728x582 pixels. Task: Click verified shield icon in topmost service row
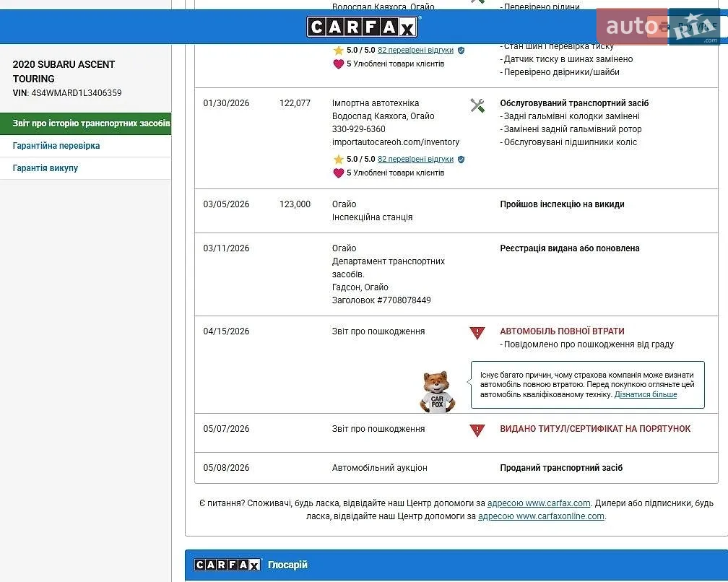pos(461,50)
